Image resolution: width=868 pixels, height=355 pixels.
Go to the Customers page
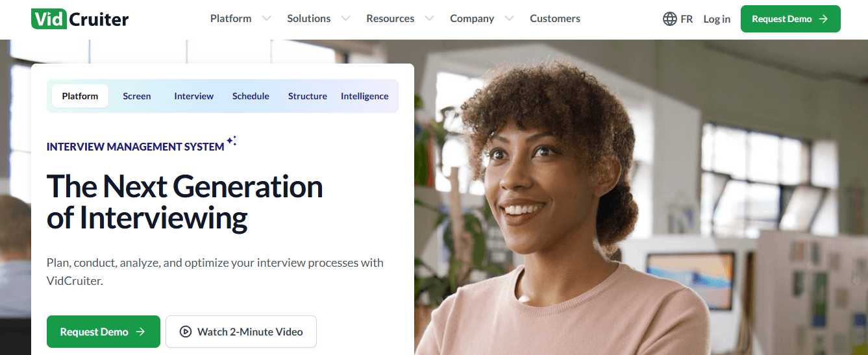tap(555, 18)
